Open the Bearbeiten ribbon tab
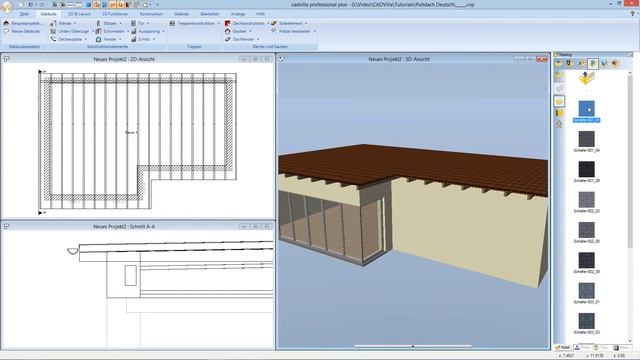This screenshot has height=360, width=640. [x=210, y=14]
